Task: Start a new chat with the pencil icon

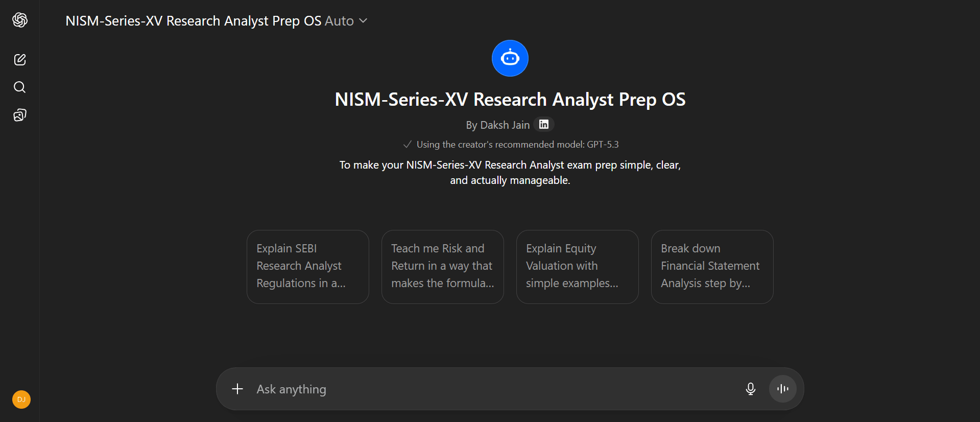Action: tap(20, 60)
